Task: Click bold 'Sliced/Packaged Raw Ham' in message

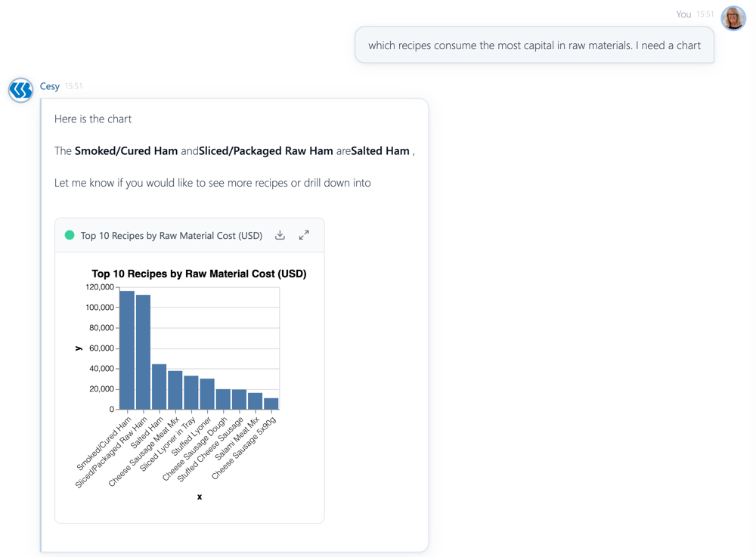Action: 265,151
